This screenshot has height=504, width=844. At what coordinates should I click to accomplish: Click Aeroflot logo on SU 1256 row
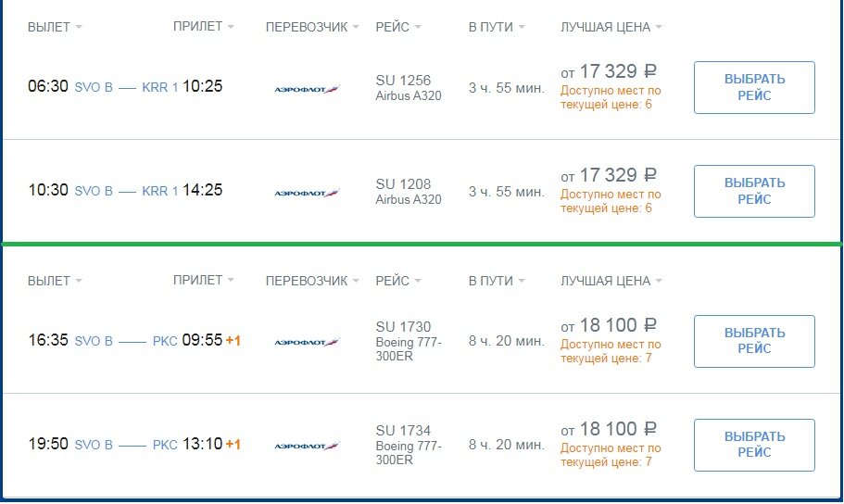pyautogui.click(x=307, y=89)
